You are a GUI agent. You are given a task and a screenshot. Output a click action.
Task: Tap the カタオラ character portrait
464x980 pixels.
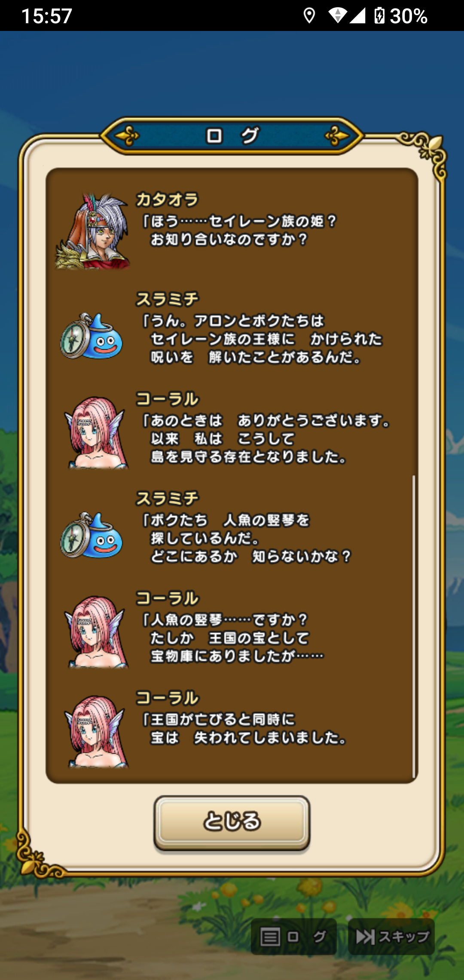pos(93,231)
